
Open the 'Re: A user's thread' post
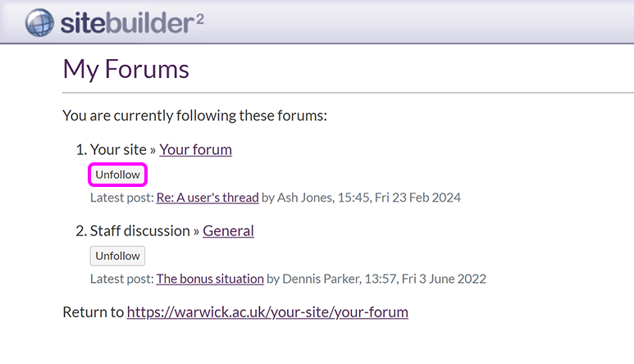[x=208, y=198]
